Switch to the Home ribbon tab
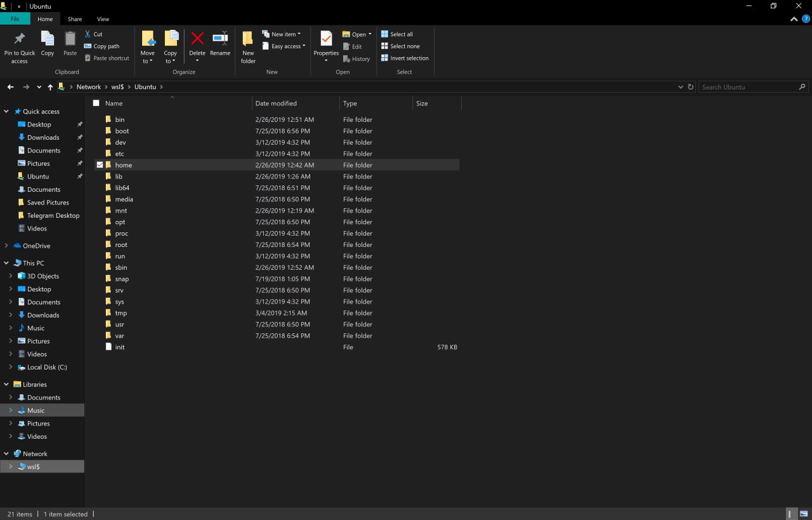Image resolution: width=812 pixels, height=520 pixels. coord(45,19)
